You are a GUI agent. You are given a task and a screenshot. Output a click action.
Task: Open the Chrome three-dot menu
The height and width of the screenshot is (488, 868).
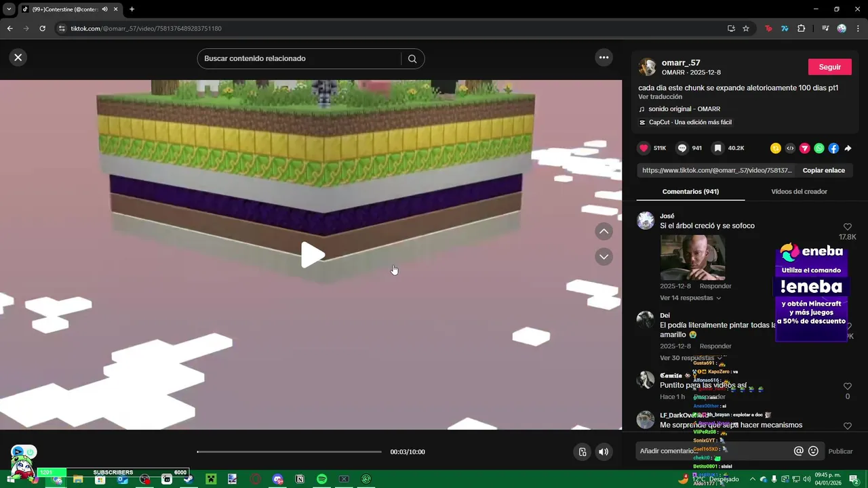tap(858, 28)
